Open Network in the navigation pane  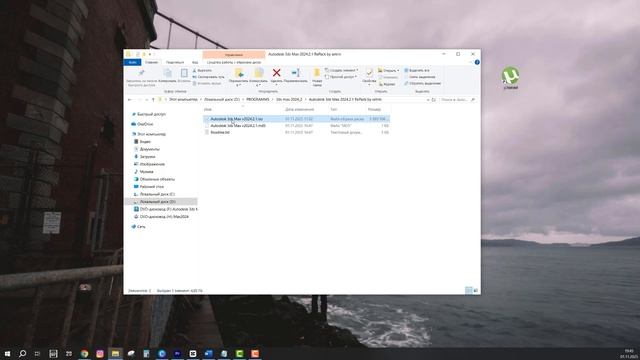pos(141,227)
